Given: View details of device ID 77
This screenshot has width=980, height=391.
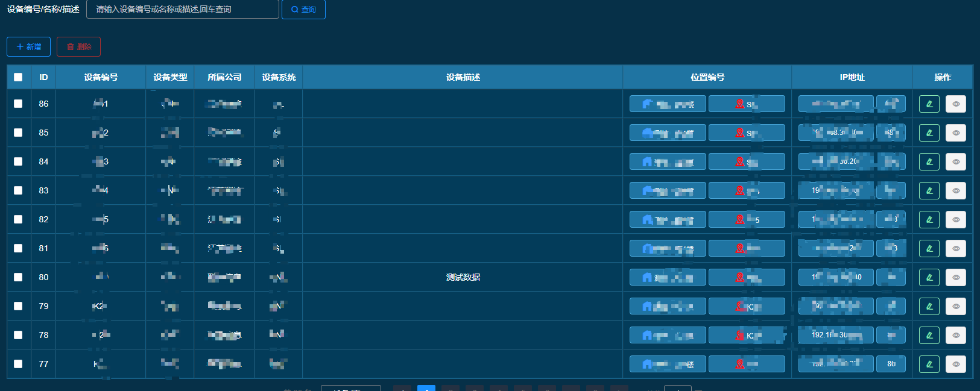Looking at the screenshot, I should tap(956, 364).
